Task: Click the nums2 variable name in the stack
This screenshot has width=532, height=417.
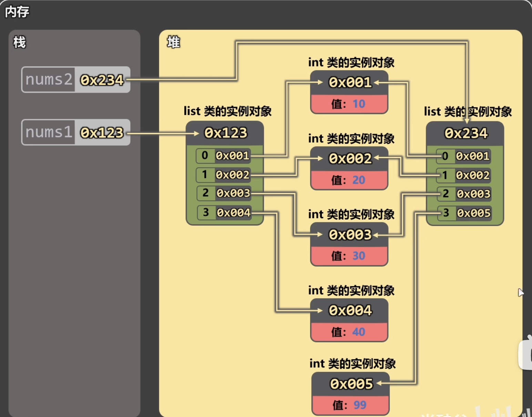Action: pyautogui.click(x=49, y=80)
